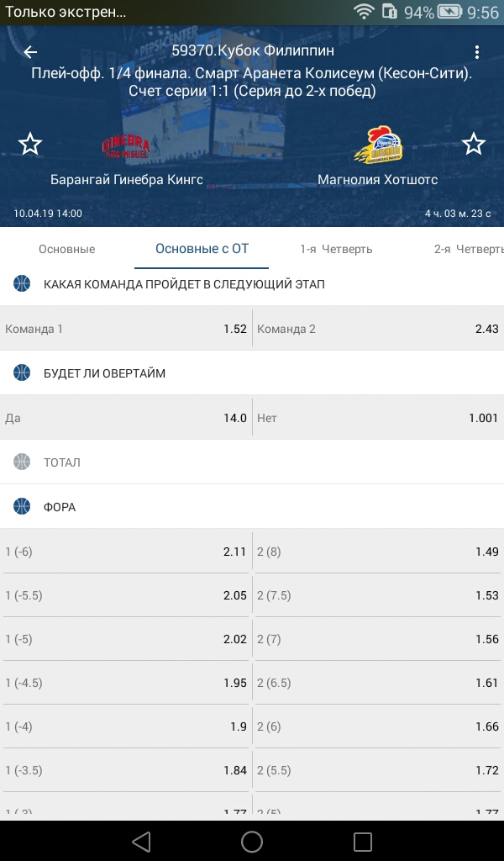The image size is (504, 861).
Task: Tap the back arrow in the header
Action: coord(30,51)
